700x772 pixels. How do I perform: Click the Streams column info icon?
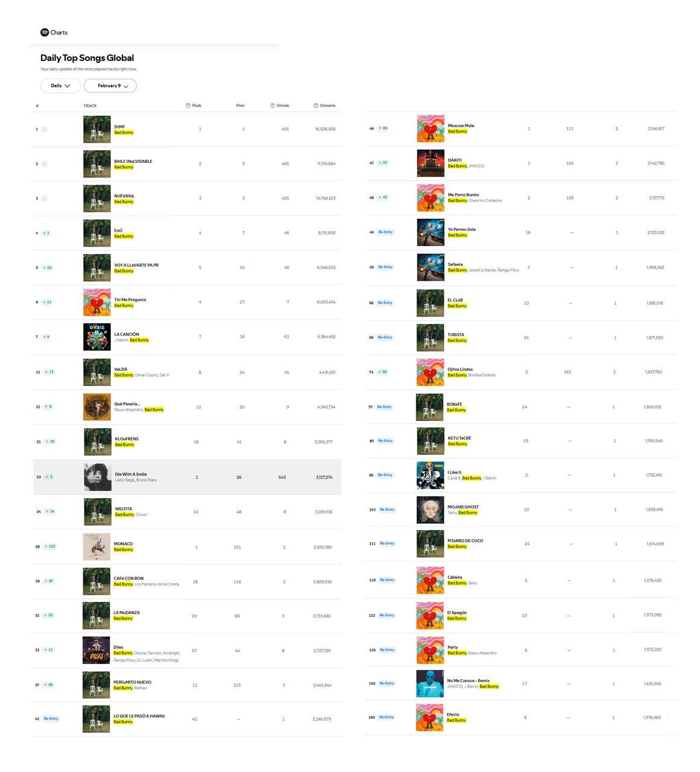tap(316, 106)
